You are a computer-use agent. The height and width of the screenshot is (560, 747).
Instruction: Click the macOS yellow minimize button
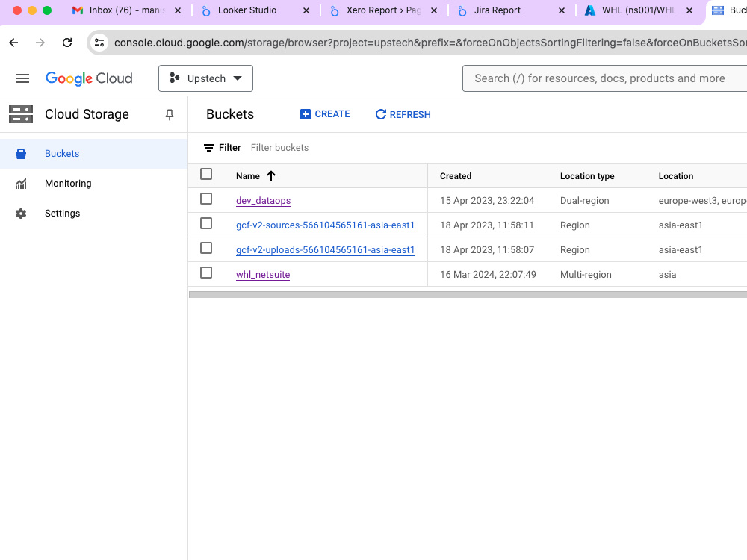pos(32,10)
